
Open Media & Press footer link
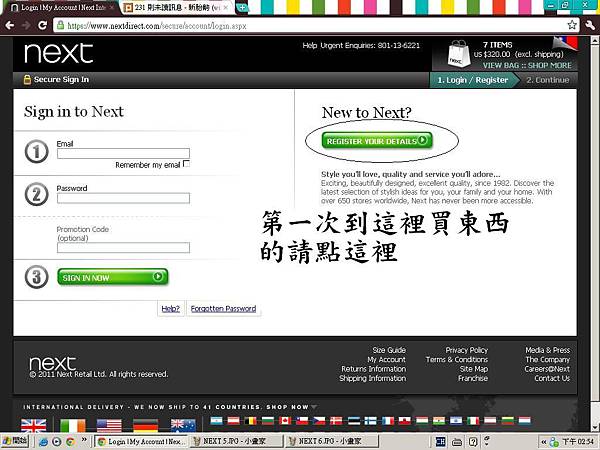tap(548, 350)
